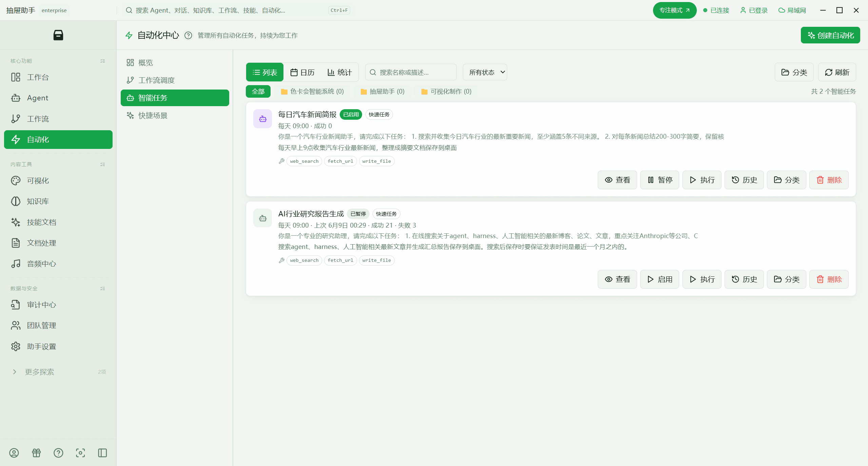This screenshot has height=466, width=868.
Task: Click the robot icon of 每日汽车新闻简报
Action: (263, 119)
